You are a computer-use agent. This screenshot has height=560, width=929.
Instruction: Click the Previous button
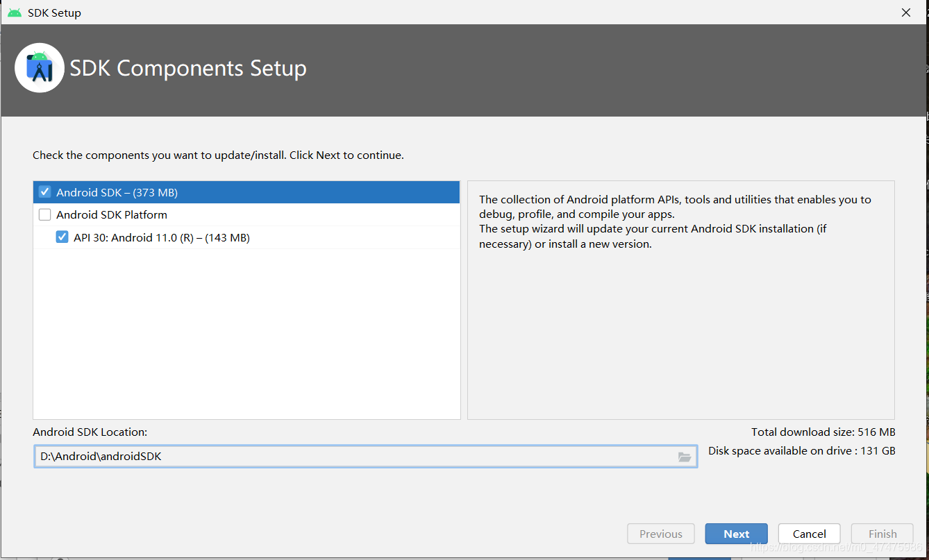[x=660, y=534]
